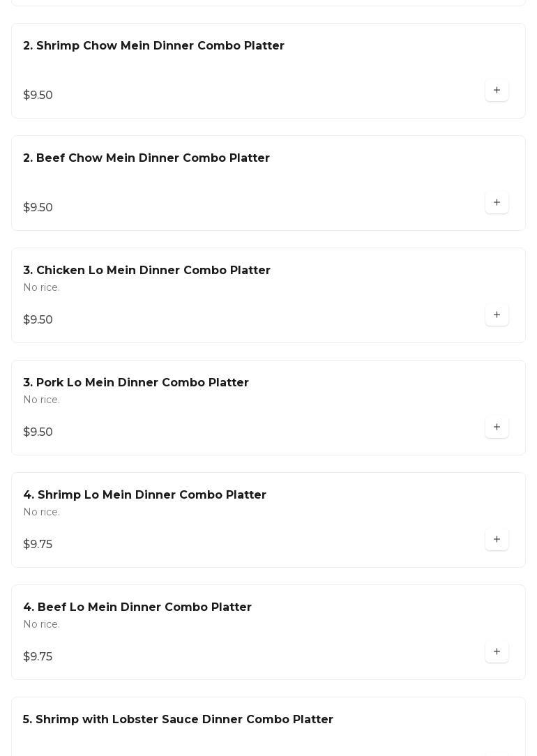The width and height of the screenshot is (537, 756).
Task: Open Shrimp Chow Mein Dinner Combo Platter title
Action: click(x=153, y=46)
